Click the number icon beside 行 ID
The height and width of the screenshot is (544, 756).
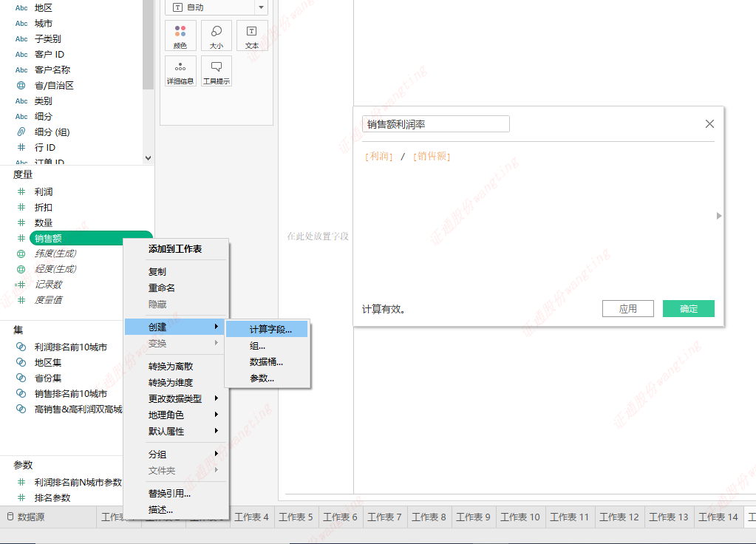click(21, 147)
